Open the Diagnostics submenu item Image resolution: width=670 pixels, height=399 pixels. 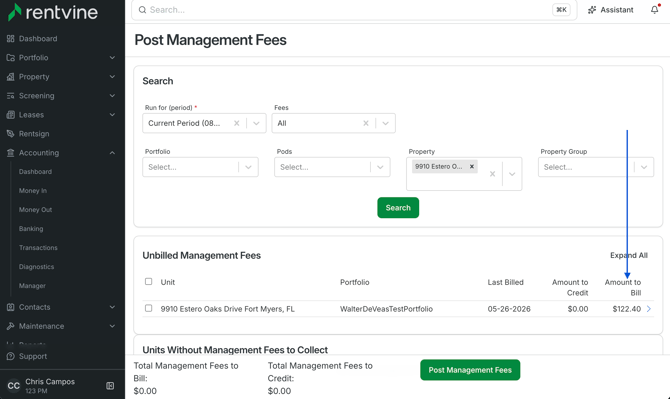(36, 267)
